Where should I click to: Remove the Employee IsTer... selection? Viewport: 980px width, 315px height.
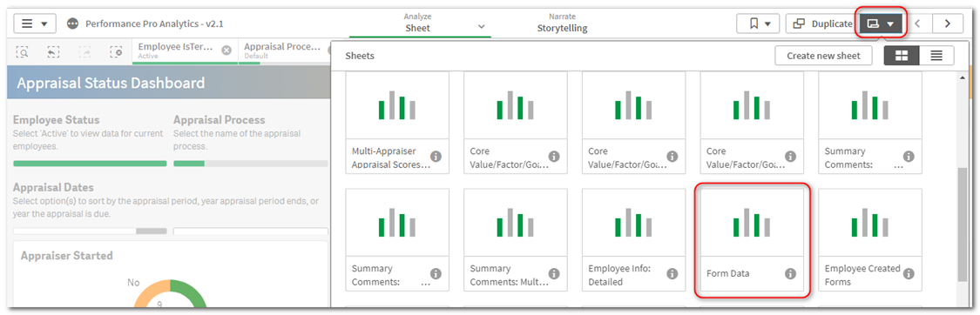pyautogui.click(x=226, y=50)
